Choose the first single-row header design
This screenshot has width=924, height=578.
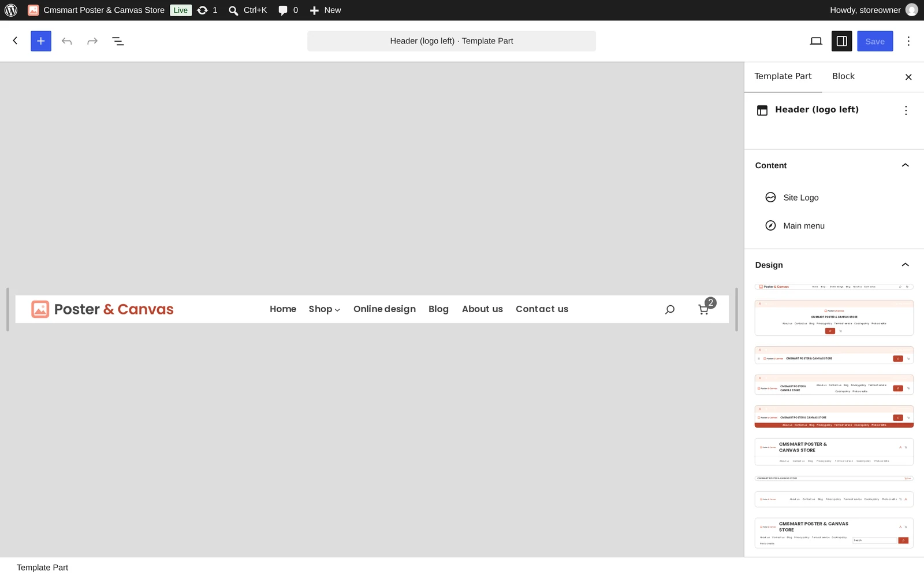tap(834, 287)
